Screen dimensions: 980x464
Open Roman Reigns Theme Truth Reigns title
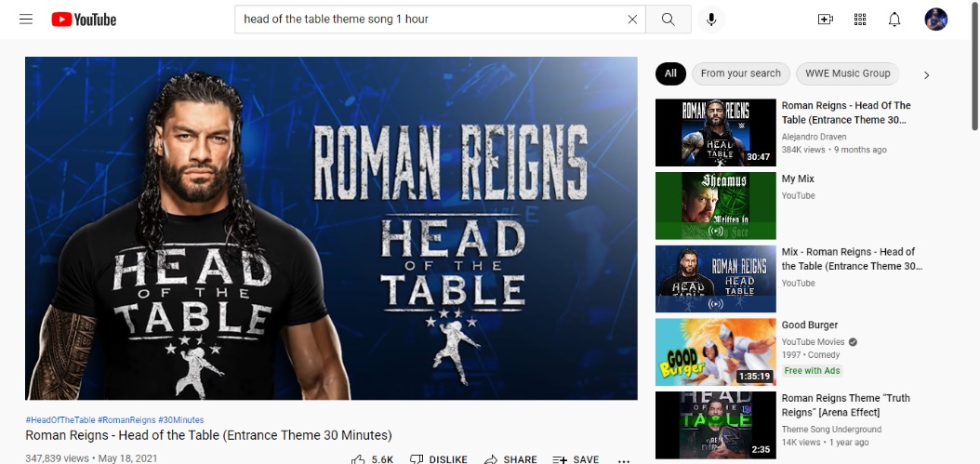click(x=845, y=405)
